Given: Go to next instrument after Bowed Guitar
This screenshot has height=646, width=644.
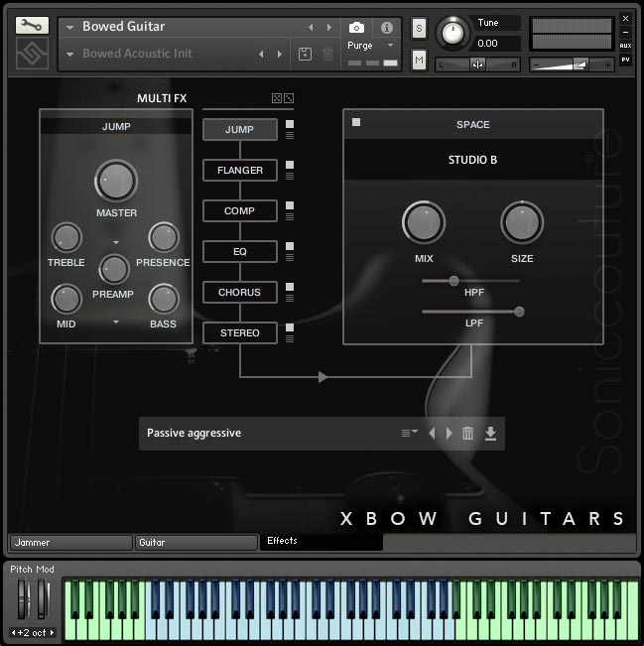Looking at the screenshot, I should (329, 27).
